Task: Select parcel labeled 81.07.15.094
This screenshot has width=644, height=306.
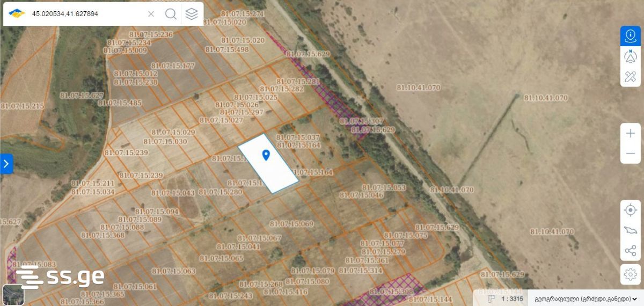Action: pos(157,212)
